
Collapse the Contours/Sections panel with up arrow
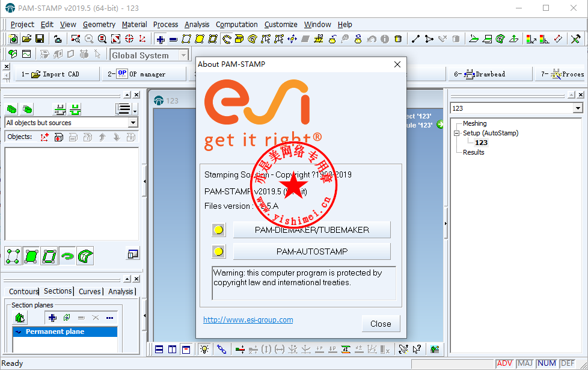click(x=127, y=279)
